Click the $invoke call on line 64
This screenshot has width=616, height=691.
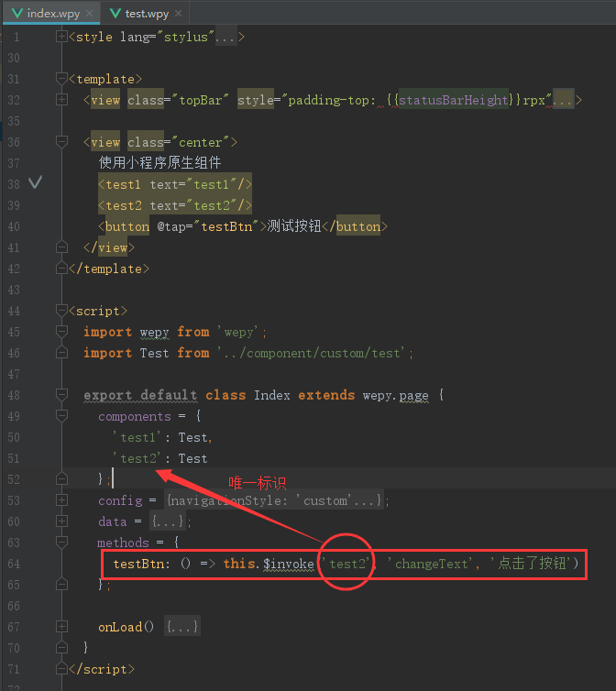tap(289, 564)
